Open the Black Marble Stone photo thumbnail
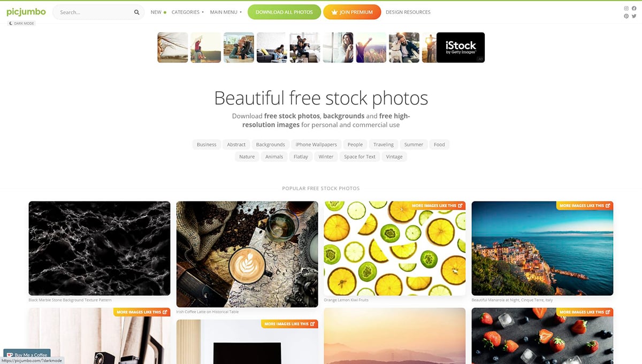The width and height of the screenshot is (642, 364). 100,248
